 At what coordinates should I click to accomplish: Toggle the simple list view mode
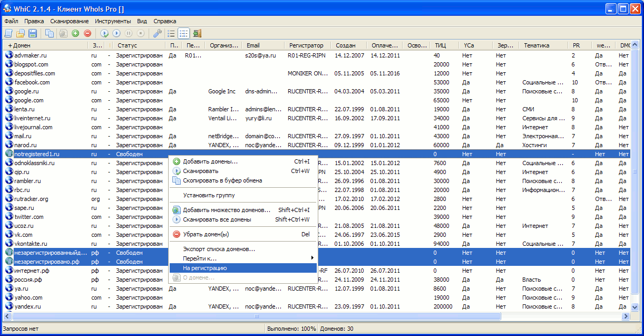(x=170, y=33)
